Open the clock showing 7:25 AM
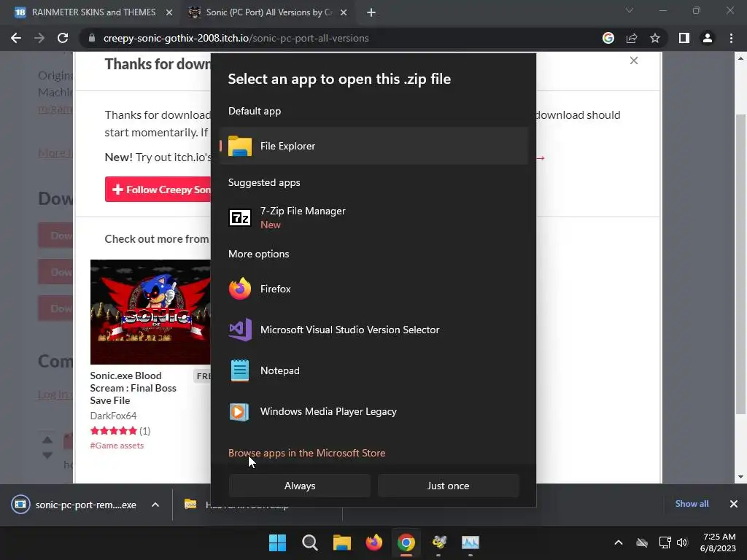This screenshot has height=560, width=747. 718,542
